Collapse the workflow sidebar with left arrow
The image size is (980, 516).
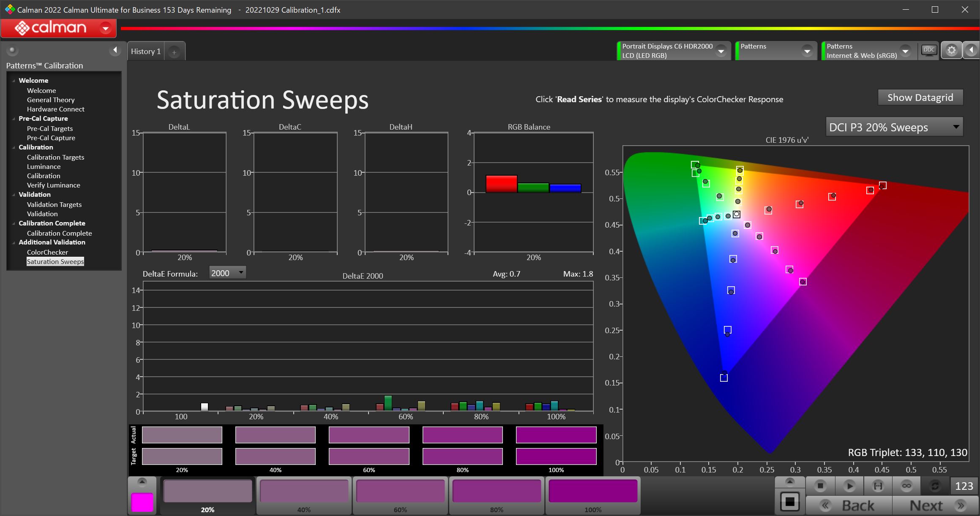click(x=115, y=50)
